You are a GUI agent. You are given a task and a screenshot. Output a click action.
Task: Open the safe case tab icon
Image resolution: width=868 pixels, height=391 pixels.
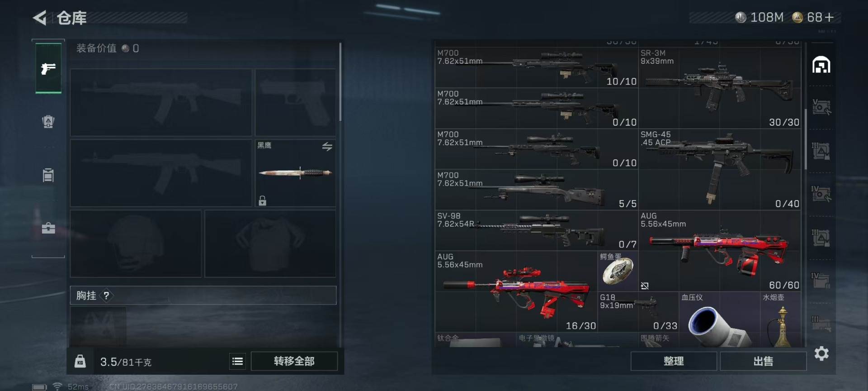click(48, 228)
